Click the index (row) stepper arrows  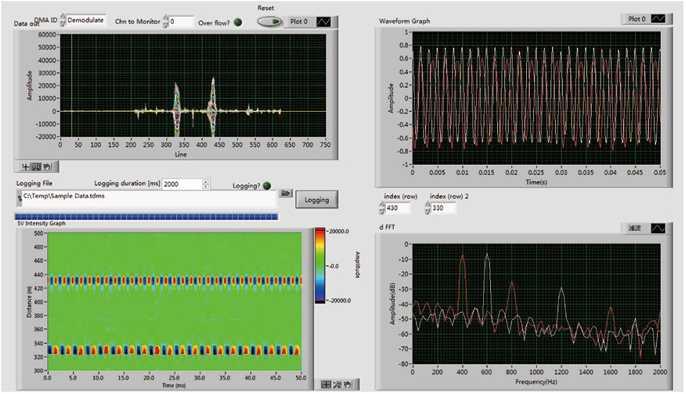(382, 208)
